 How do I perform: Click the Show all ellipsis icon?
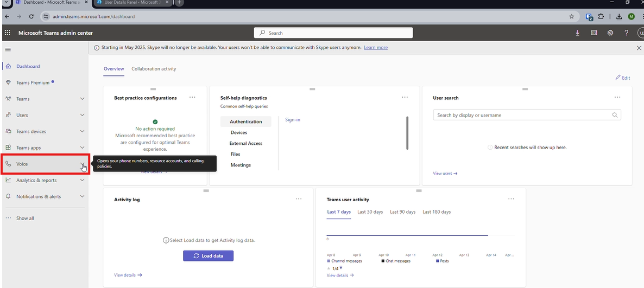coord(8,218)
